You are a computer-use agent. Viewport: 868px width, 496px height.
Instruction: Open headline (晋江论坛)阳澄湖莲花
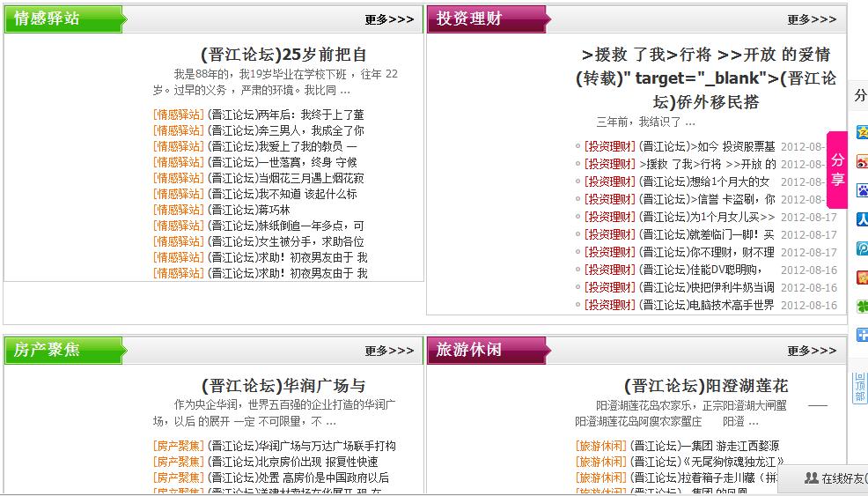706,386
